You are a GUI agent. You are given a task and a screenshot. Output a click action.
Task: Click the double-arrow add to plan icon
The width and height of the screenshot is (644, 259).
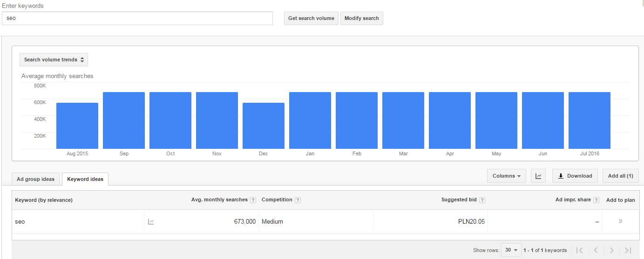coord(620,221)
